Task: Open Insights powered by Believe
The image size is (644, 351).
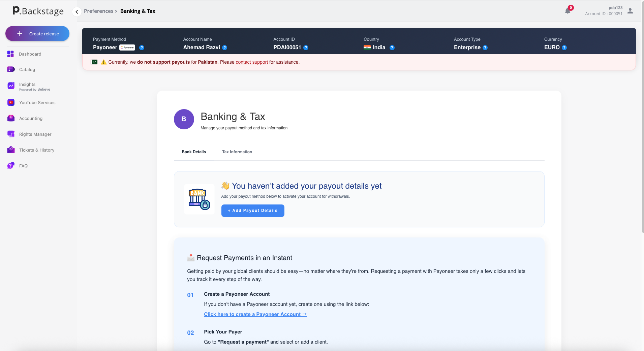Action: point(27,86)
